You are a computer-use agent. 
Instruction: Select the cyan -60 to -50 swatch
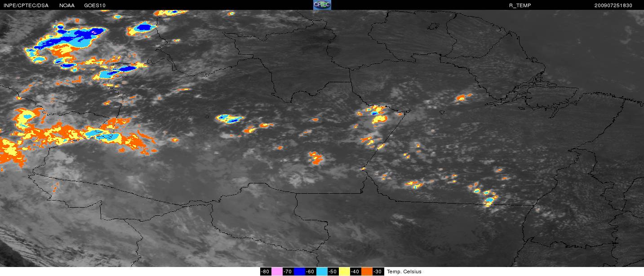[x=322, y=272]
